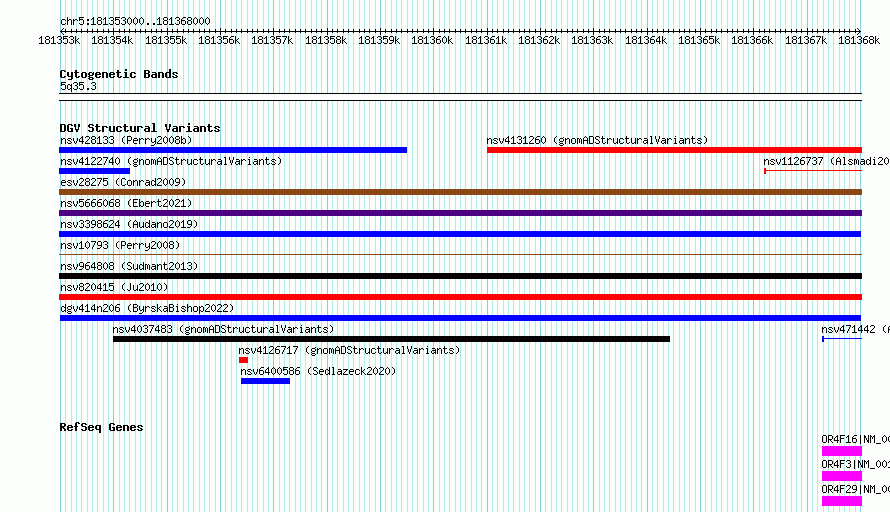The image size is (890, 512).
Task: Open the OR4F16 magenta gene bar
Action: [842, 451]
